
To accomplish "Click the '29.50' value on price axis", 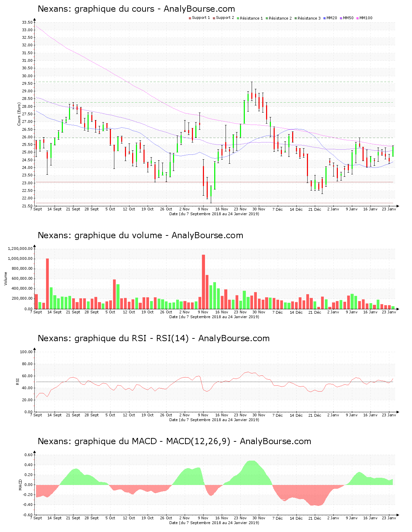I will (x=27, y=83).
